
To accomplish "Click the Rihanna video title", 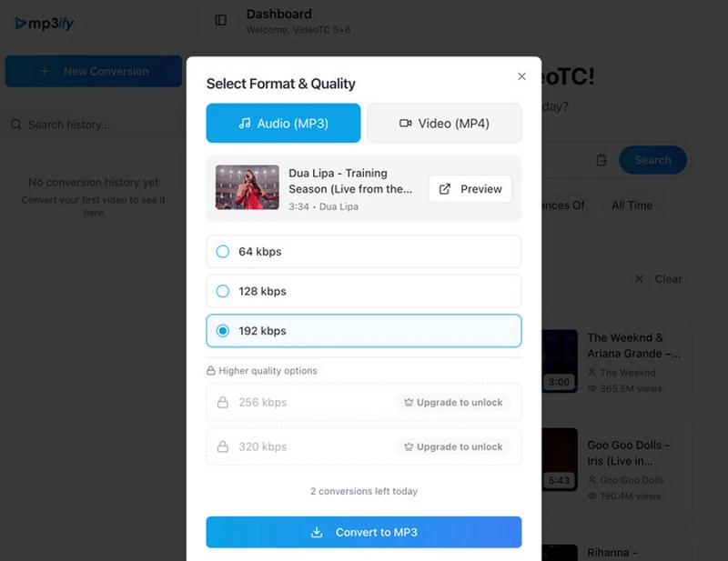I will pos(612,553).
